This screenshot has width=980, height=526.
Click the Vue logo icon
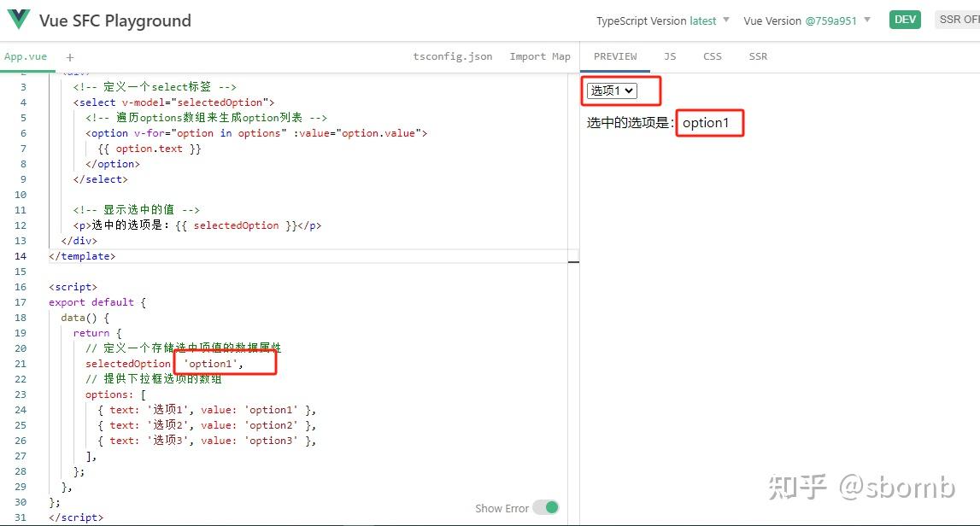[18, 20]
